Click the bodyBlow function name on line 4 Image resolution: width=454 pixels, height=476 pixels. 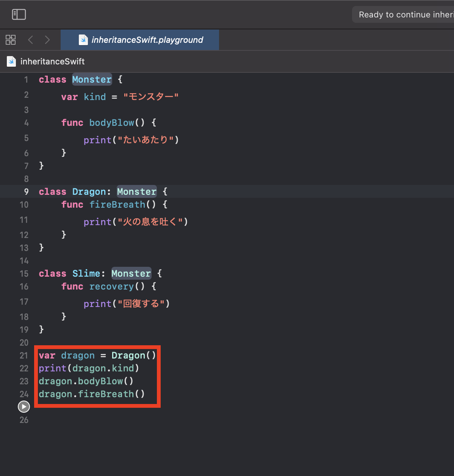pyautogui.click(x=112, y=123)
